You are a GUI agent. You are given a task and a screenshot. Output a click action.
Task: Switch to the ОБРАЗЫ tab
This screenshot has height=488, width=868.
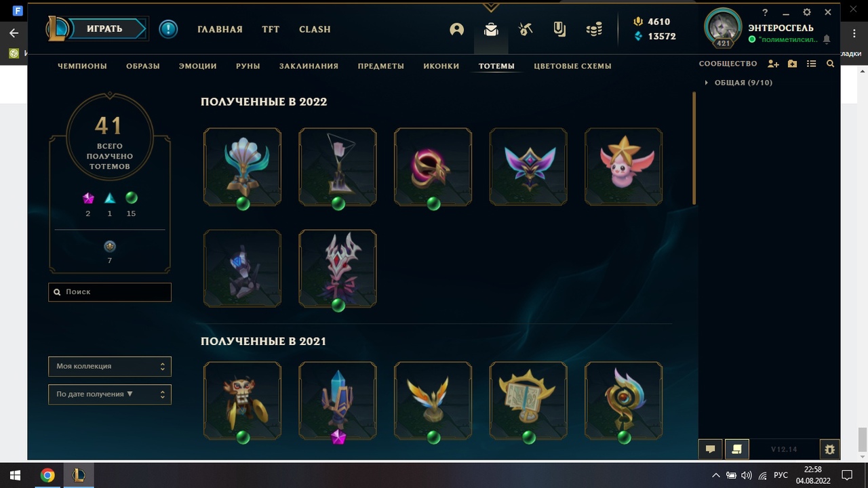[143, 66]
